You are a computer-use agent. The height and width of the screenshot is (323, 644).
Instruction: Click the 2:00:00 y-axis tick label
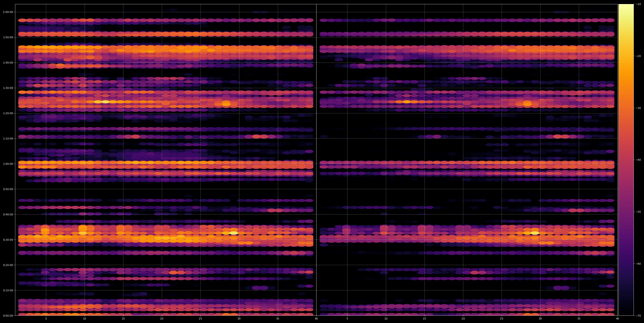[x=8, y=12]
